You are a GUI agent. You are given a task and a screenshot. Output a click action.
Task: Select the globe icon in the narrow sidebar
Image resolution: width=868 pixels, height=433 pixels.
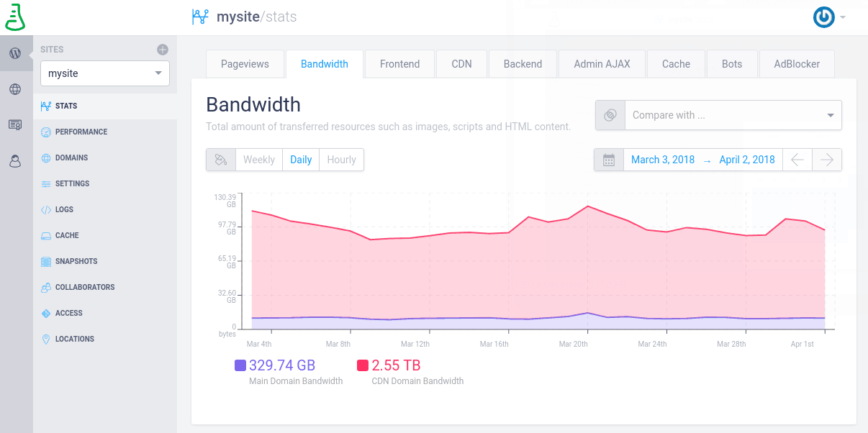pos(15,88)
